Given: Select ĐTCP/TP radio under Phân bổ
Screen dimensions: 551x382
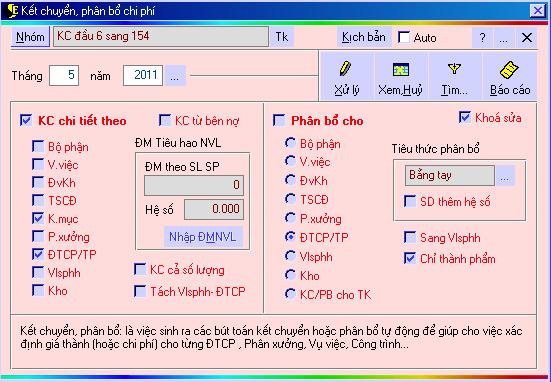Looking at the screenshot, I should (x=290, y=237).
